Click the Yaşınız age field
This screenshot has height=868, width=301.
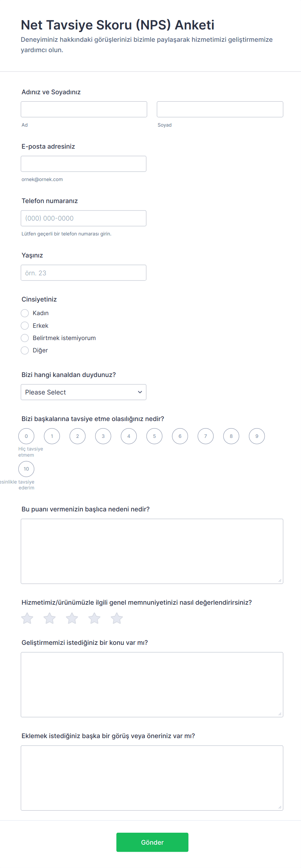point(84,273)
